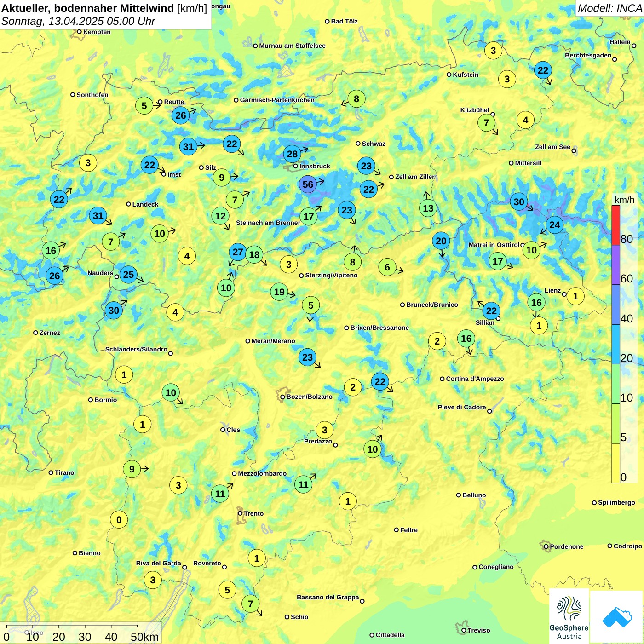Click the Zell am See label
Screen dimensions: 644x644
[x=552, y=147]
